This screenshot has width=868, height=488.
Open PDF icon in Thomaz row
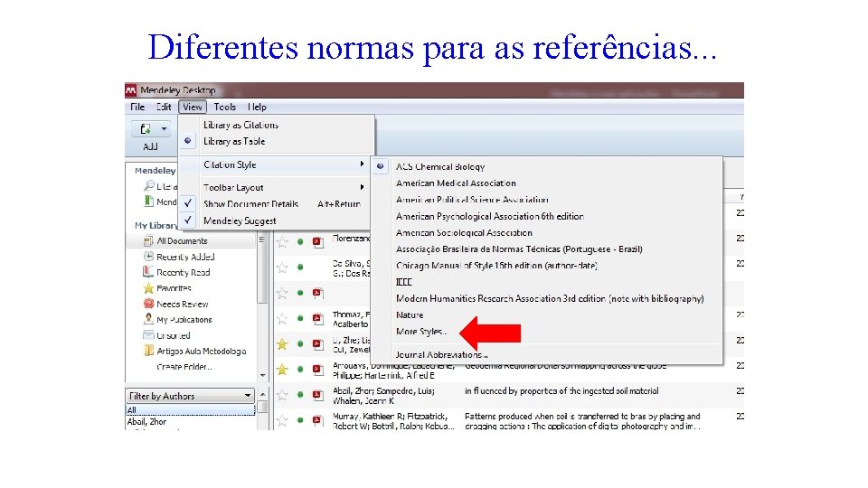tap(317, 318)
